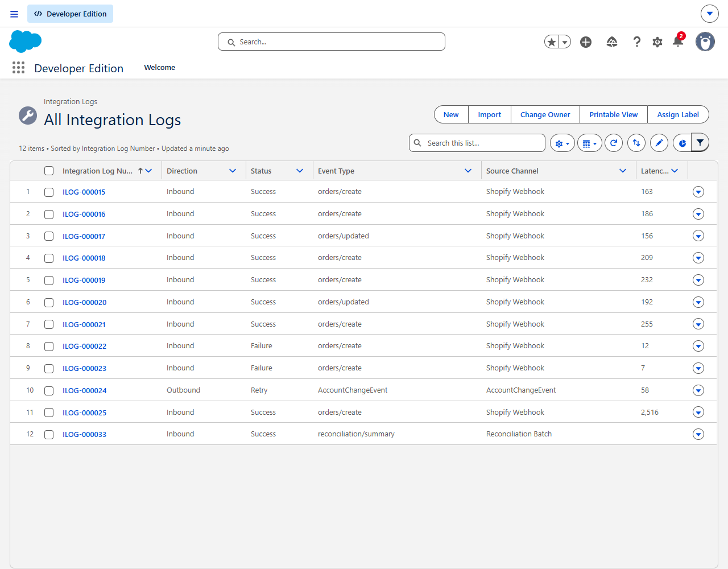The width and height of the screenshot is (728, 569).
Task: Click the 2,516 latency value
Action: (650, 413)
